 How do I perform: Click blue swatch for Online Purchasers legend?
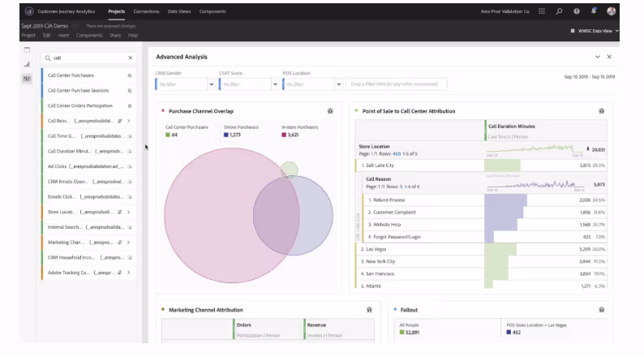click(x=226, y=135)
